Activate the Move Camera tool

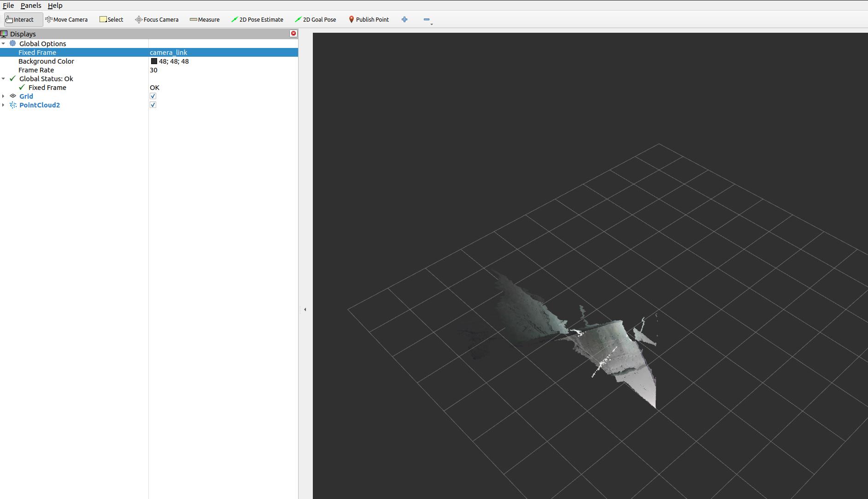pos(67,19)
